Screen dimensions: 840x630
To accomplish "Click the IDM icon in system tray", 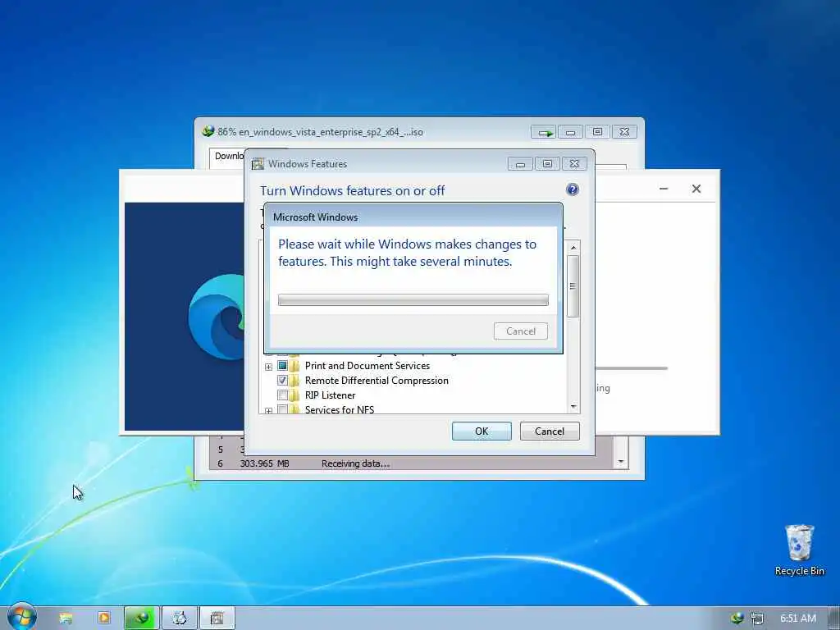I will pos(737,619).
